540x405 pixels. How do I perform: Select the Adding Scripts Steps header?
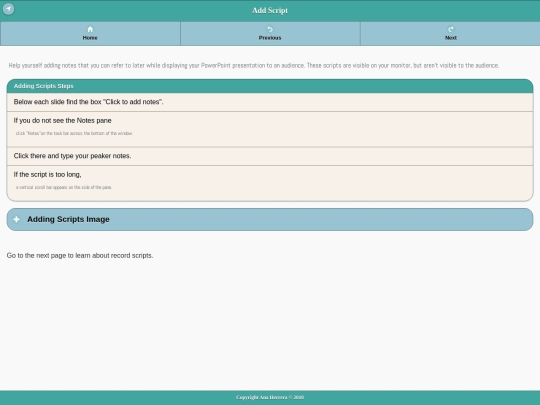coord(270,86)
